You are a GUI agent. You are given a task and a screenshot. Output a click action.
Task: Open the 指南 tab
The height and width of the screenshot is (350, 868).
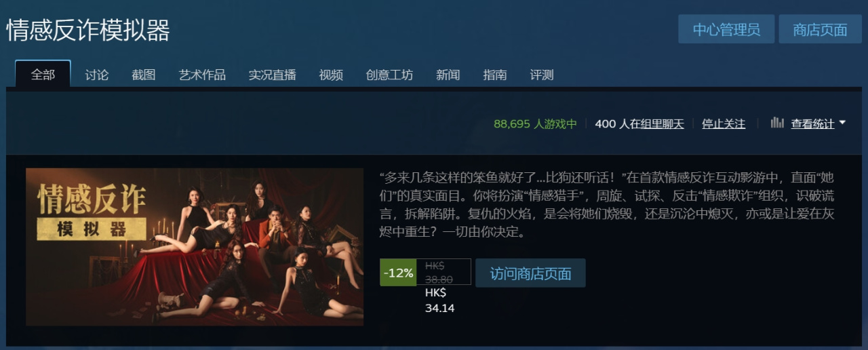[495, 75]
